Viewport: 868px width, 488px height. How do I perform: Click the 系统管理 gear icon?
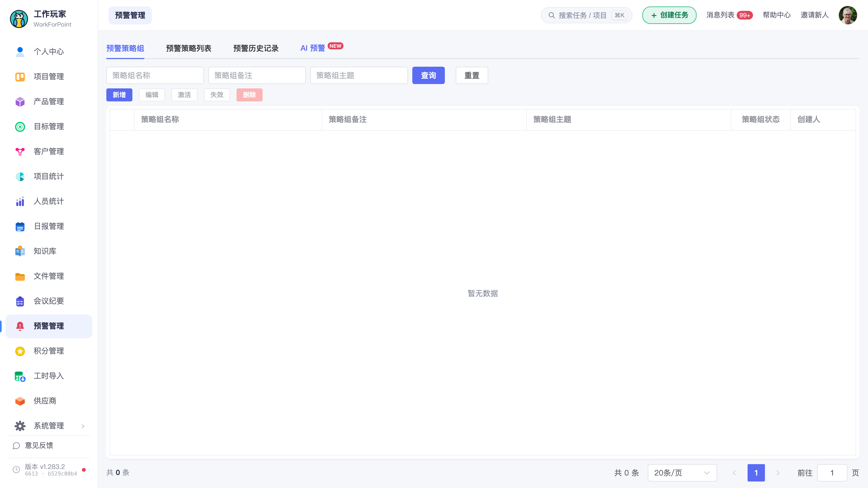pos(20,426)
